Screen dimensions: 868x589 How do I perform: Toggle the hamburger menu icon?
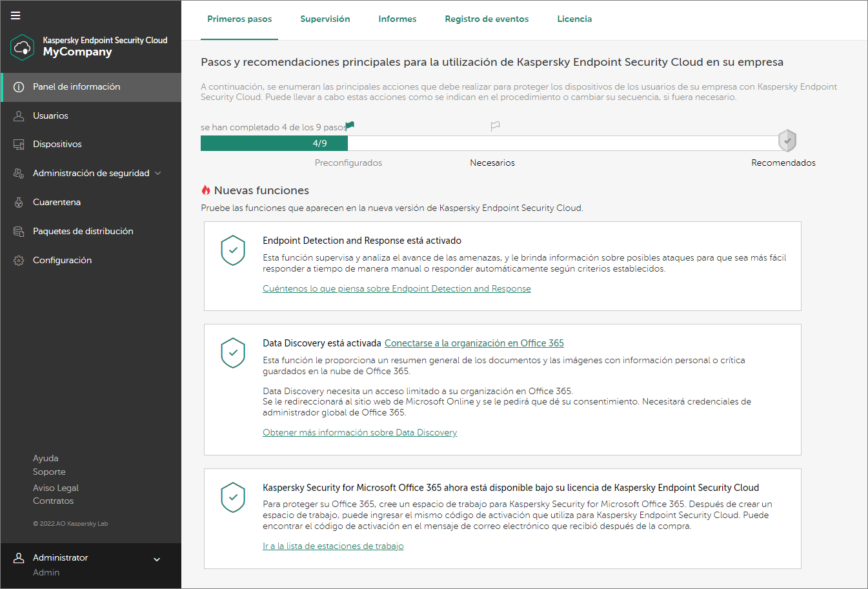click(15, 16)
